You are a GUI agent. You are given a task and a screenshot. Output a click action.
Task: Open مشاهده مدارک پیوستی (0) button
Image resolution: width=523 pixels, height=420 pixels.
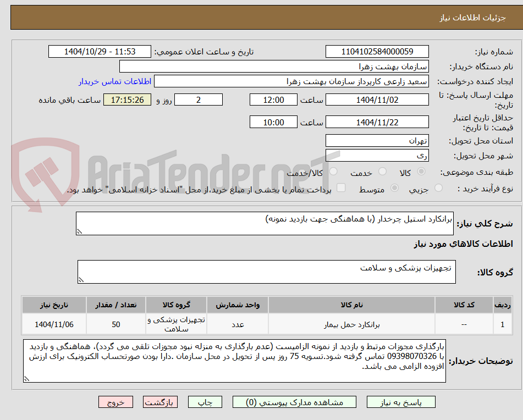click(x=294, y=402)
